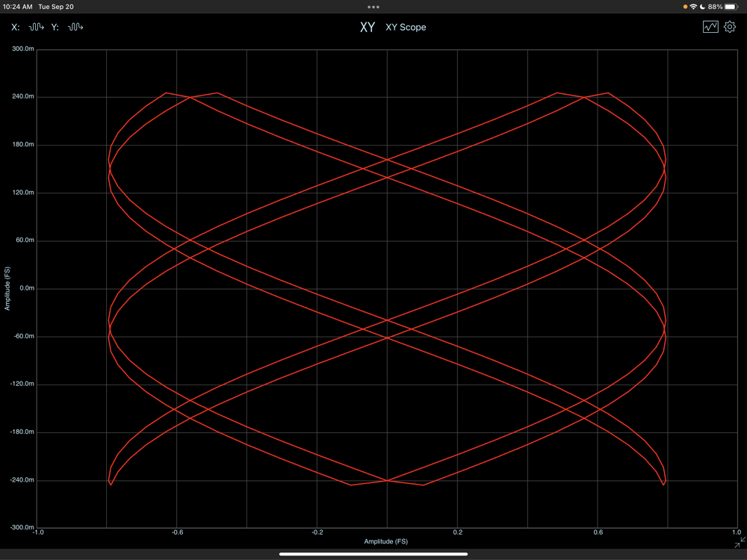Tap the -0.6 horizontal axis label
Screen dimensions: 747x560
177,532
